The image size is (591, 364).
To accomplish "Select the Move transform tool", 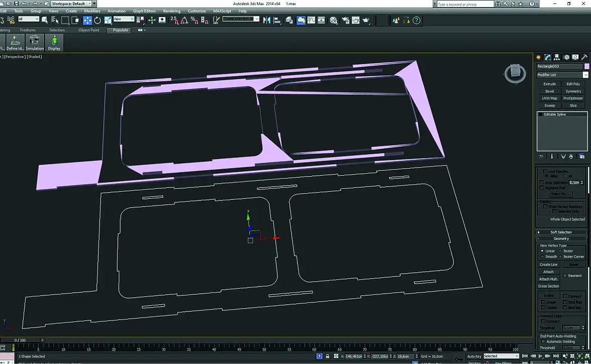I will (x=88, y=20).
